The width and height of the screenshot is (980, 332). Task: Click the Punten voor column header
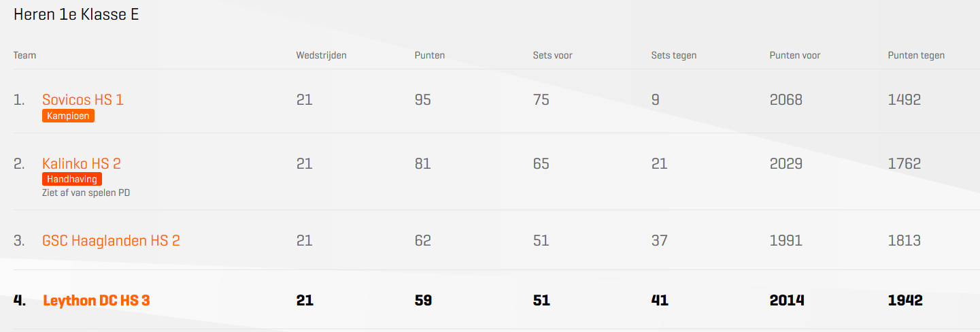pos(795,55)
